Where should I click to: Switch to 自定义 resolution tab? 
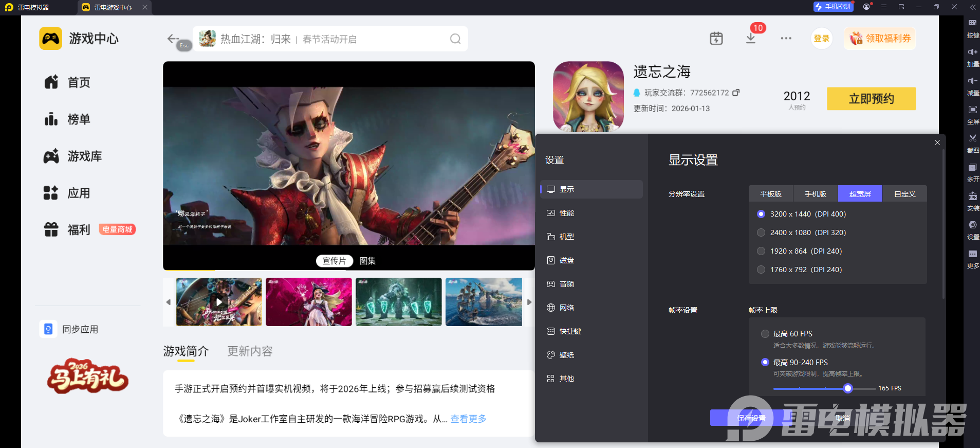point(905,194)
